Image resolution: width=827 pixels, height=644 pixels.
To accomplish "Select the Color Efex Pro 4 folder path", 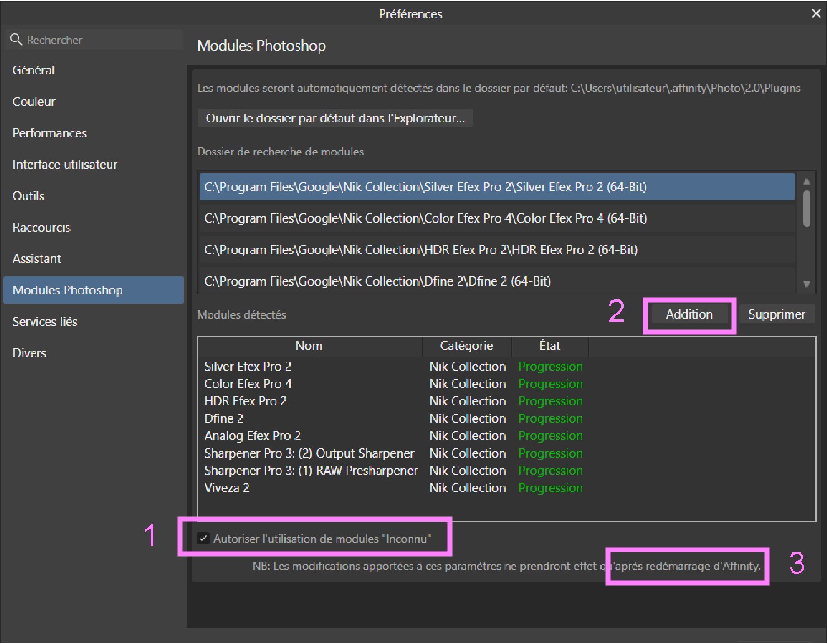I will click(497, 218).
